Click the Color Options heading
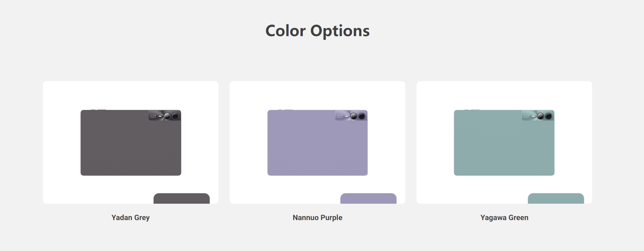This screenshot has height=251, width=644. pos(317,31)
